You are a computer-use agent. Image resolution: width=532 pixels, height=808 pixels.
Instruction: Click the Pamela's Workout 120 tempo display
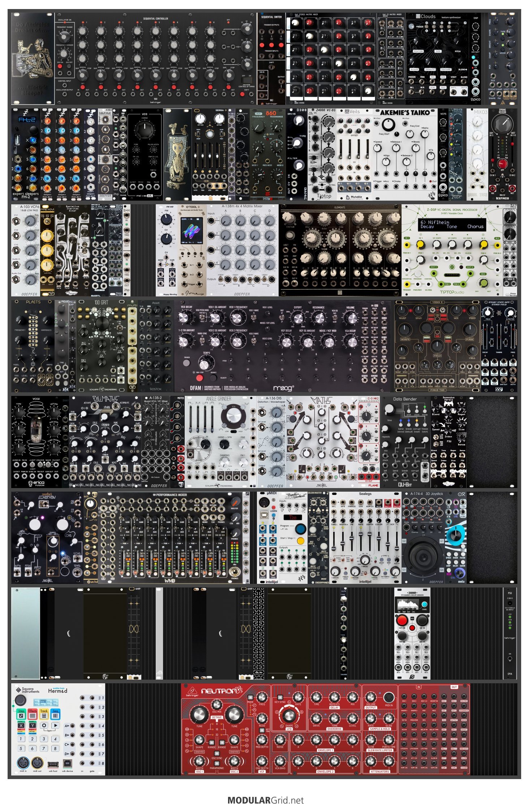pyautogui.click(x=293, y=517)
